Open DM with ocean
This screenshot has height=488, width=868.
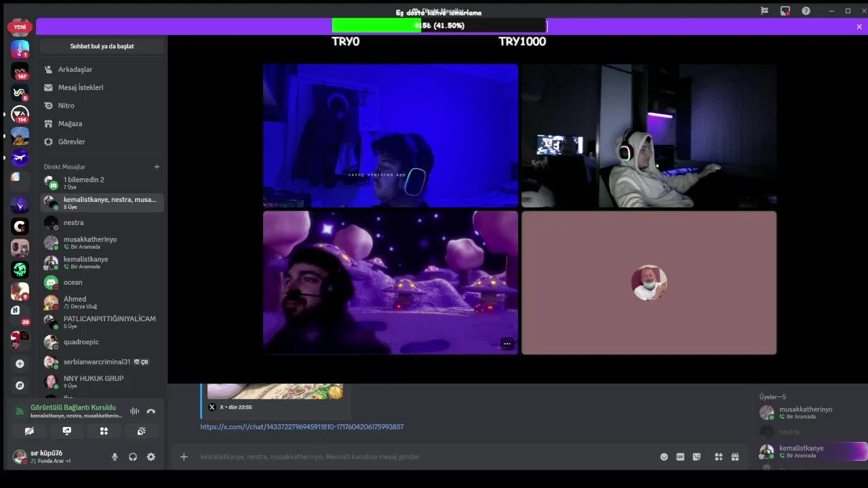pyautogui.click(x=102, y=283)
